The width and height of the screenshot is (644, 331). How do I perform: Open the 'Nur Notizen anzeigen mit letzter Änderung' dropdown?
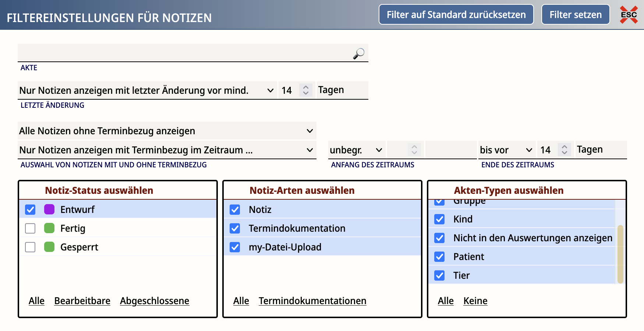pos(147,90)
